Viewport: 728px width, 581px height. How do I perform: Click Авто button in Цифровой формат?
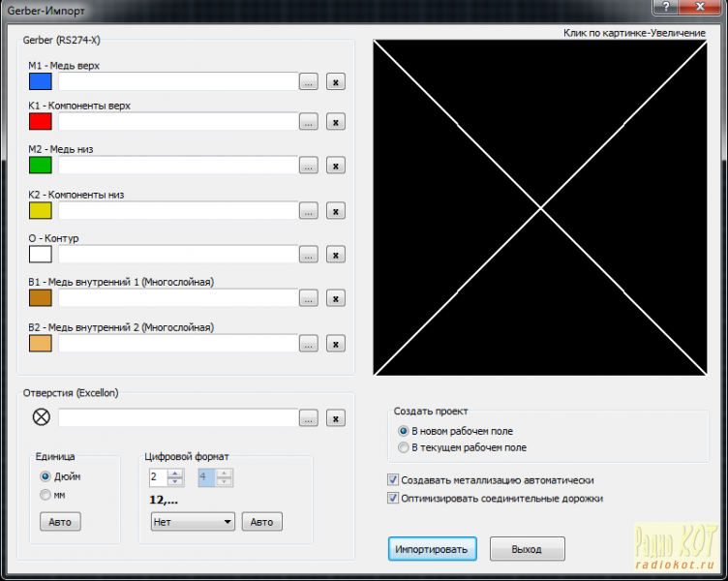pos(261,522)
